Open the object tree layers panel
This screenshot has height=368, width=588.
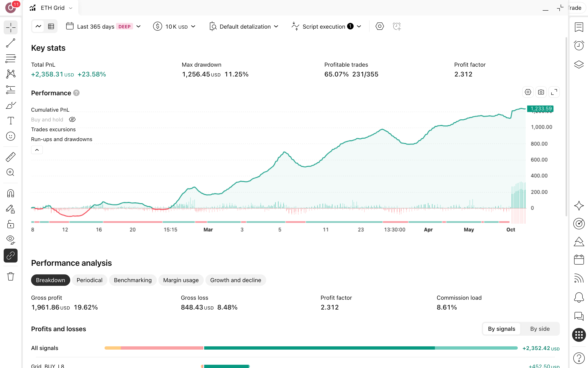(x=579, y=64)
